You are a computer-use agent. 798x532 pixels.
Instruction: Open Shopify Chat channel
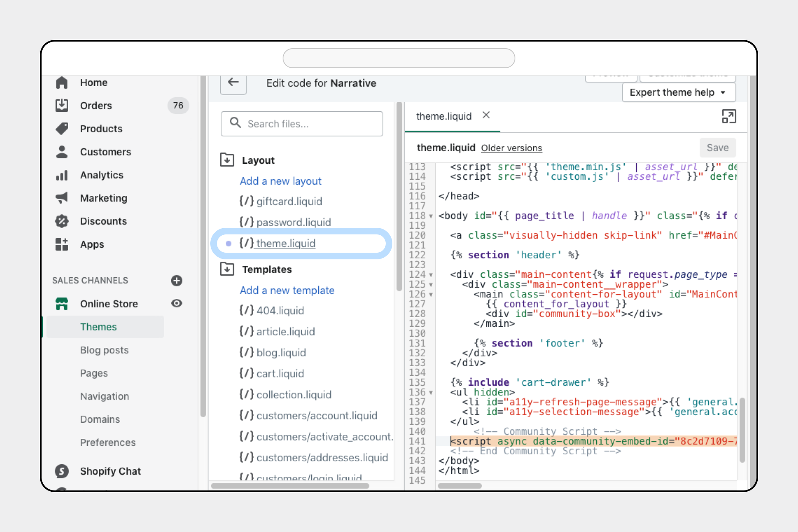point(111,471)
